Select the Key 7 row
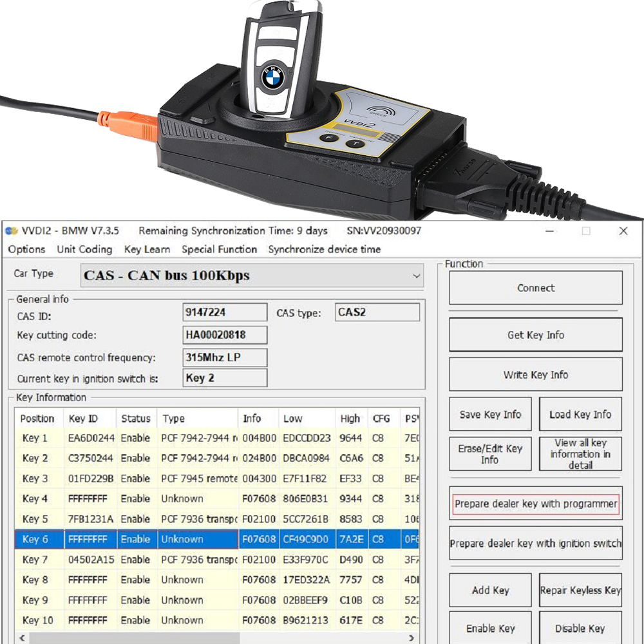Image resolution: width=644 pixels, height=644 pixels. (217, 560)
